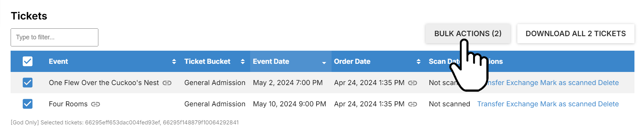Image resolution: width=644 pixels, height=129 pixels.
Task: Uncheck Four Rooms ticket checkbox
Action: [x=28, y=104]
